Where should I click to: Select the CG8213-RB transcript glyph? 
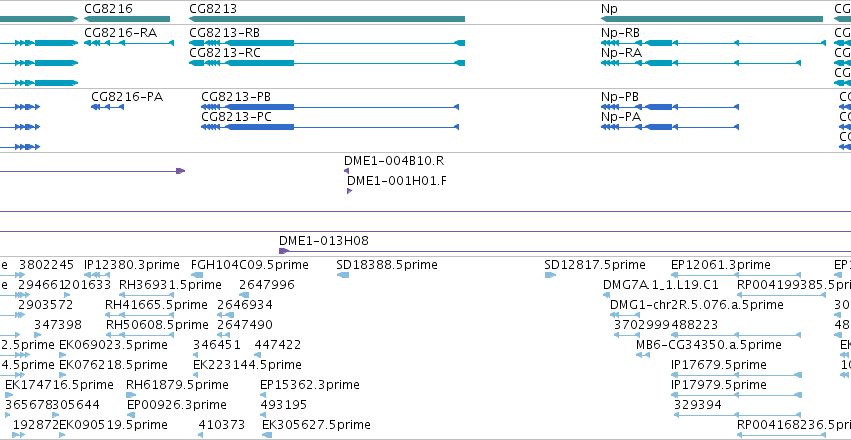(x=327, y=43)
